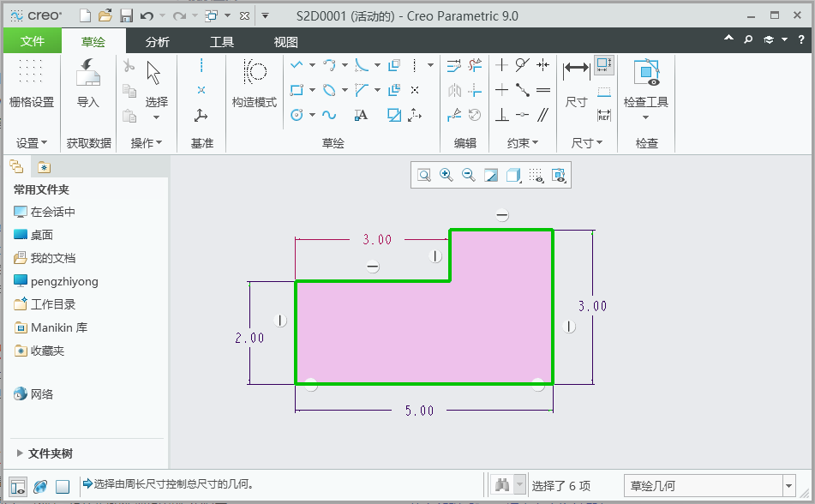Apply the horizontal constraint
The image size is (815, 504).
click(501, 90)
